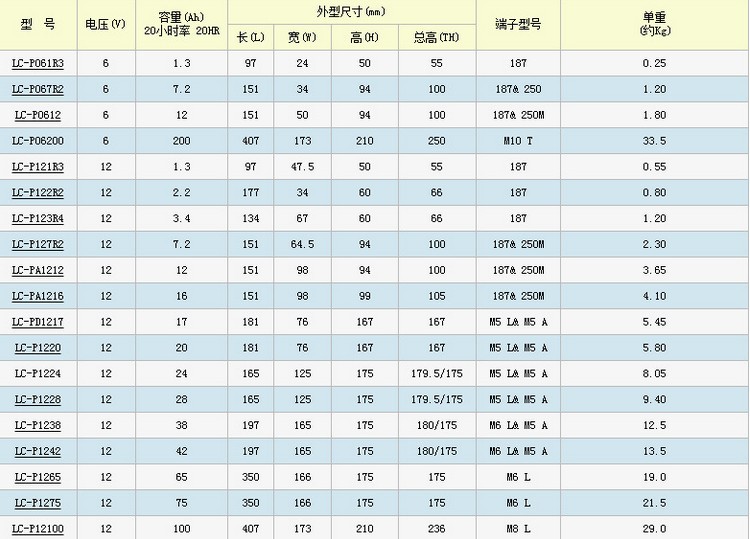Open the LC-P122R2 model link

coord(38,193)
